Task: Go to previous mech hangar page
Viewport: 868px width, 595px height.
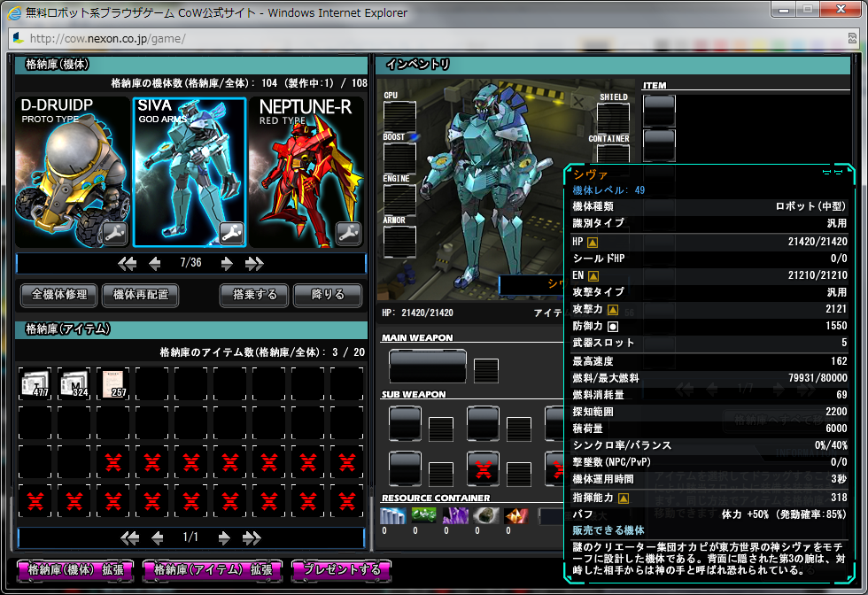Action: [x=154, y=264]
